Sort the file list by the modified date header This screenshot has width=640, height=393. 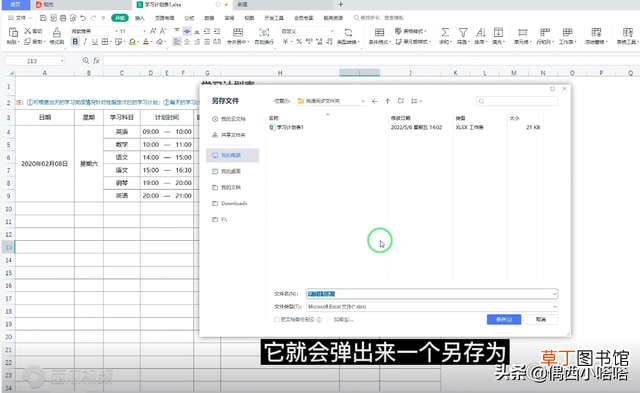401,118
